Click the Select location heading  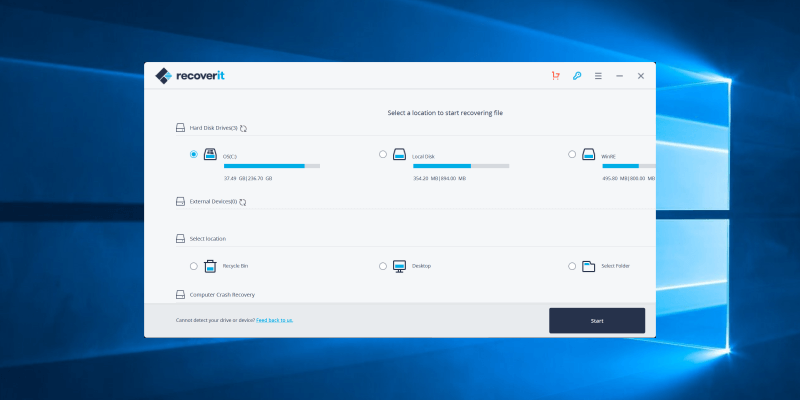point(208,239)
